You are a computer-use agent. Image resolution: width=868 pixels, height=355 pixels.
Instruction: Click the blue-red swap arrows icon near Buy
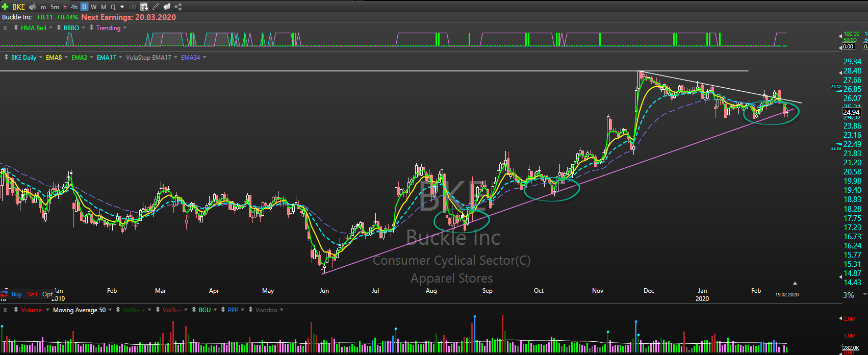(x=5, y=294)
